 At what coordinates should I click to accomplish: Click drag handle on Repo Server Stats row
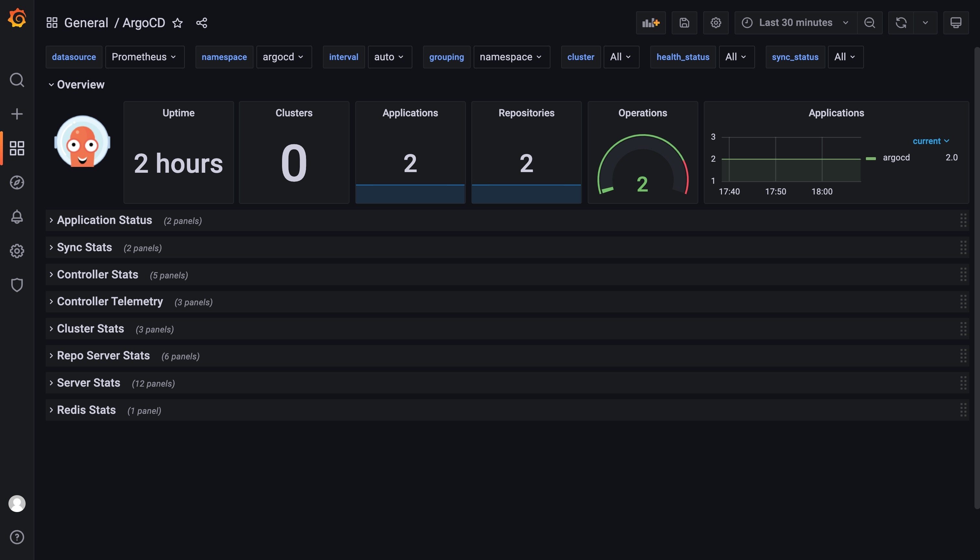963,356
